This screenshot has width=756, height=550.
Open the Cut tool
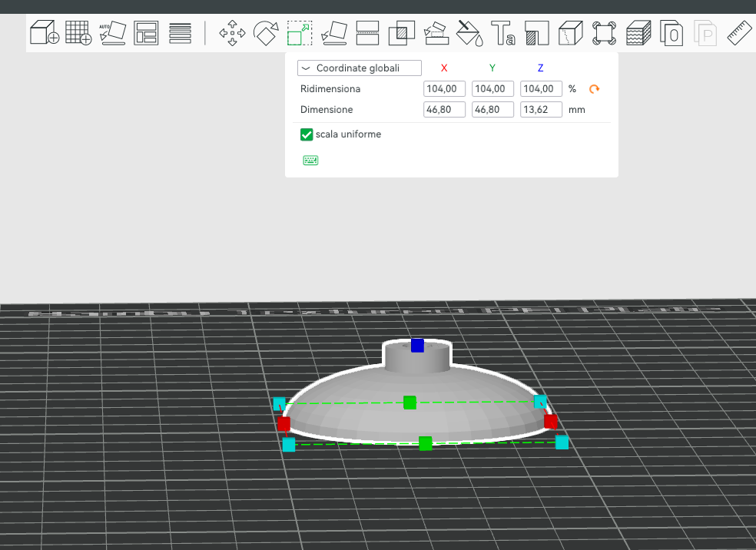367,33
